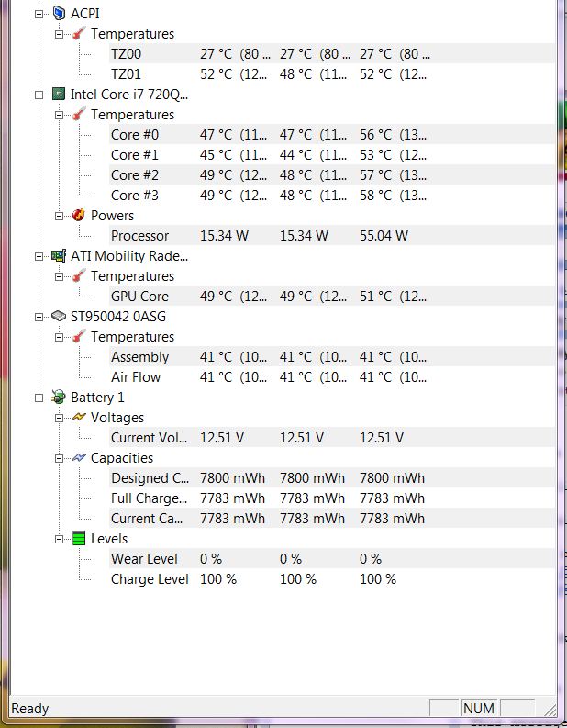Screen dimensions: 567x728
Task: Collapse the Battery 1 node
Action: tap(39, 398)
